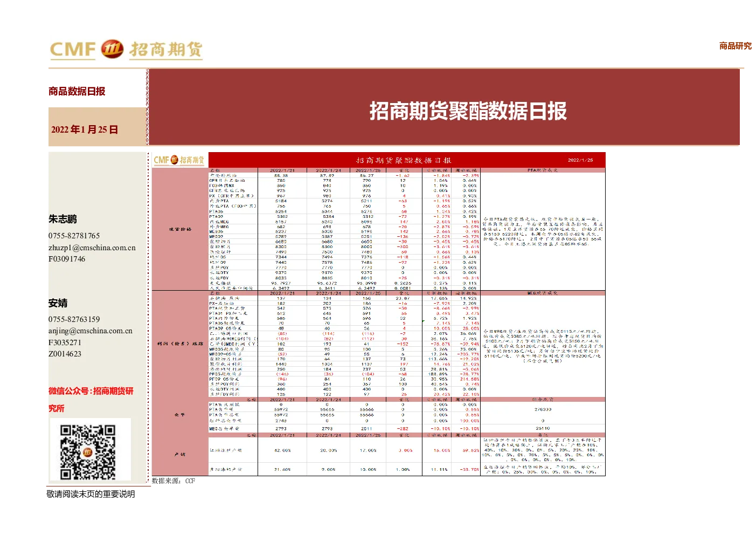Click the footer note 敬请阅读末页的重要说明
The height and width of the screenshot is (535, 756).
tap(91, 494)
